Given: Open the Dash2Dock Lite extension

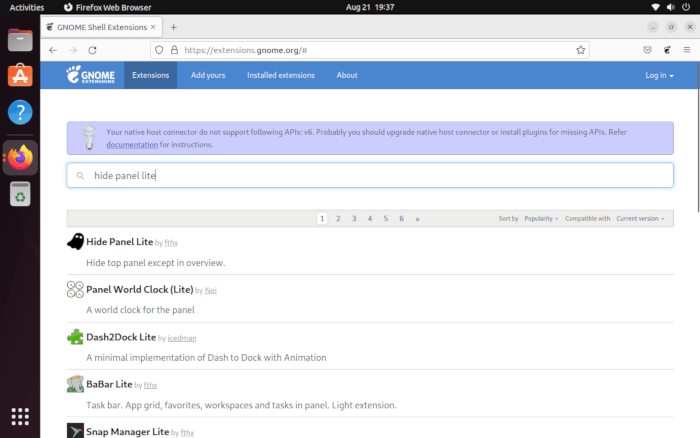Looking at the screenshot, I should pyautogui.click(x=121, y=337).
